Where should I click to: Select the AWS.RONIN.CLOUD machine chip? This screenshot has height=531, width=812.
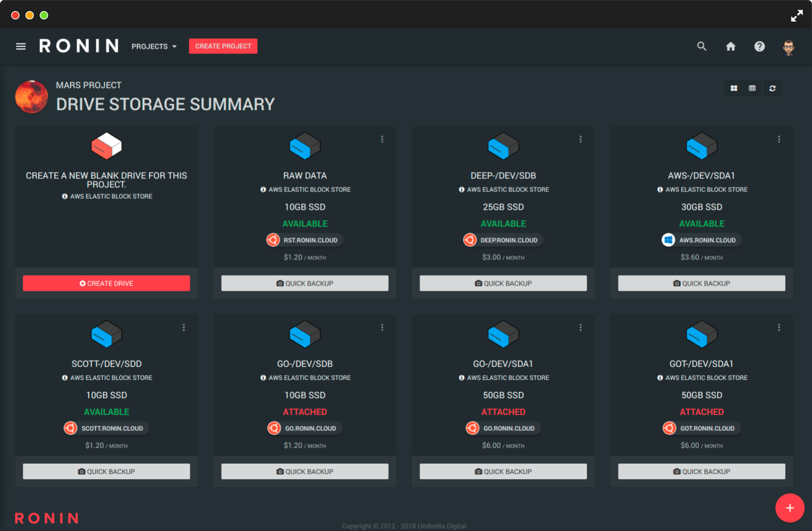tap(701, 240)
